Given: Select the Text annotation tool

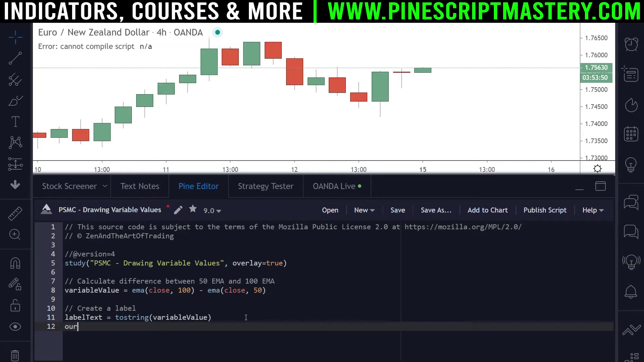Looking at the screenshot, I should [x=15, y=122].
